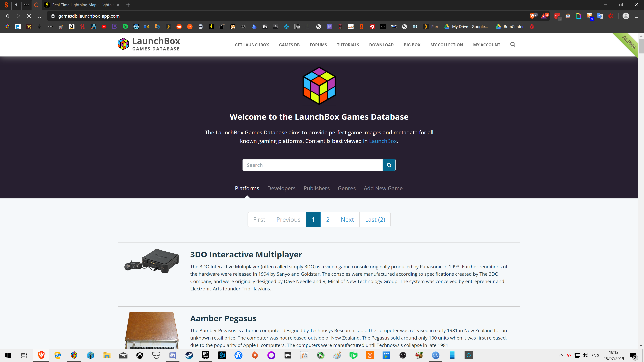The height and width of the screenshot is (362, 644).
Task: Open the GET LAUNCHBOX menu item
Action: pos(252,45)
